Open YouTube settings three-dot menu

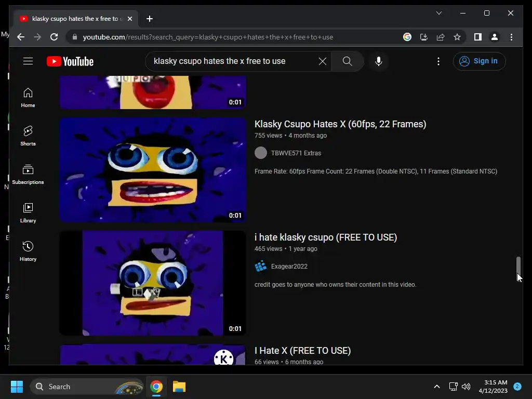[438, 61]
